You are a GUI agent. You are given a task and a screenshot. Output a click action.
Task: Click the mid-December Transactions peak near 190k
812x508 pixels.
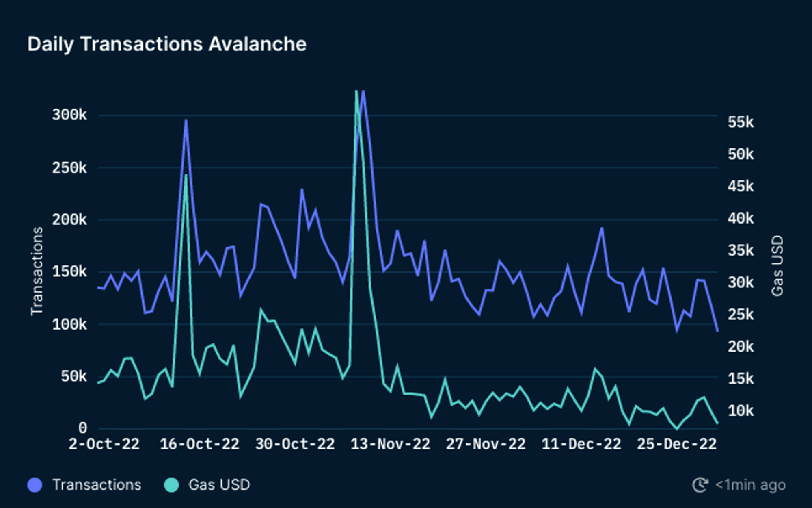(602, 228)
